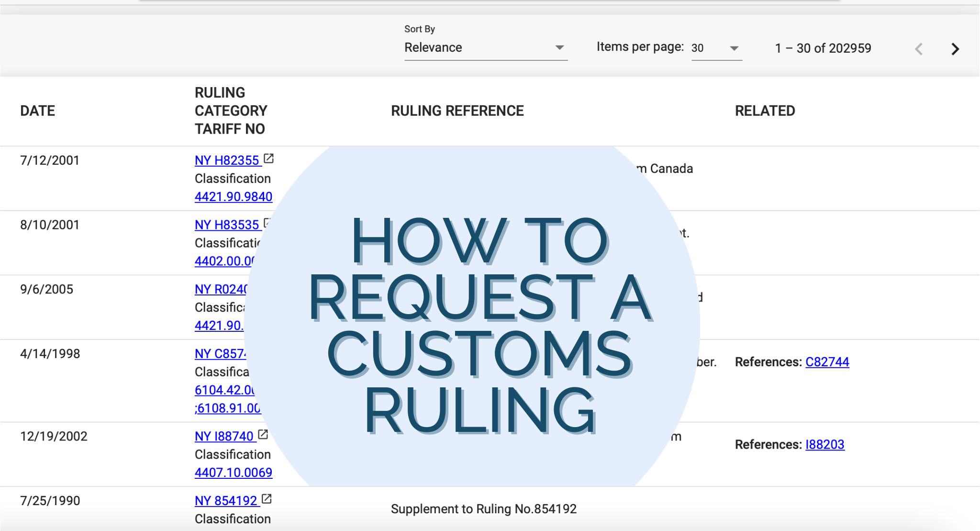Click tariff link ;6108.91.00
The width and height of the screenshot is (980, 531).
[x=227, y=408]
